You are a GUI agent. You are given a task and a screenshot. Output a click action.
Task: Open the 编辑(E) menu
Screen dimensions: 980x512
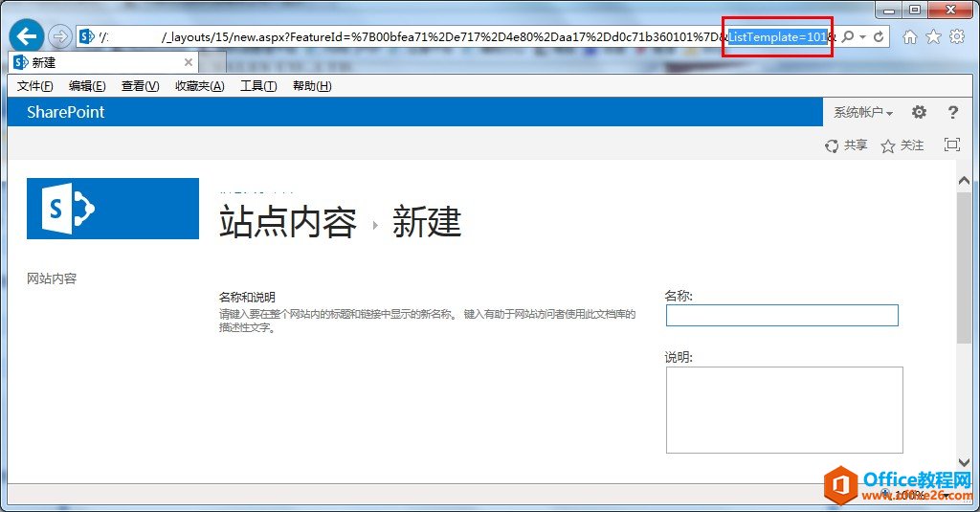tap(87, 86)
